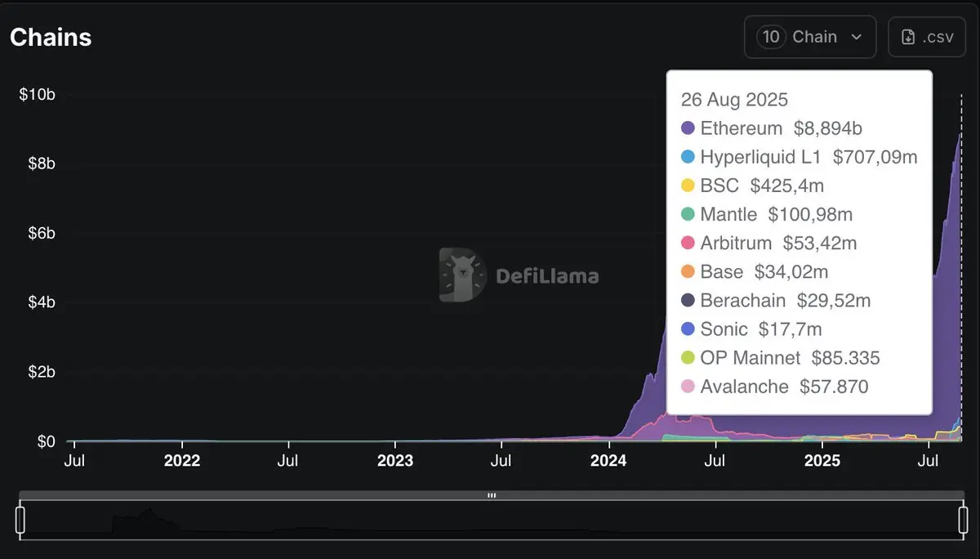Viewport: 980px width, 559px height.
Task: Click the $0 y-axis label
Action: coord(46,441)
